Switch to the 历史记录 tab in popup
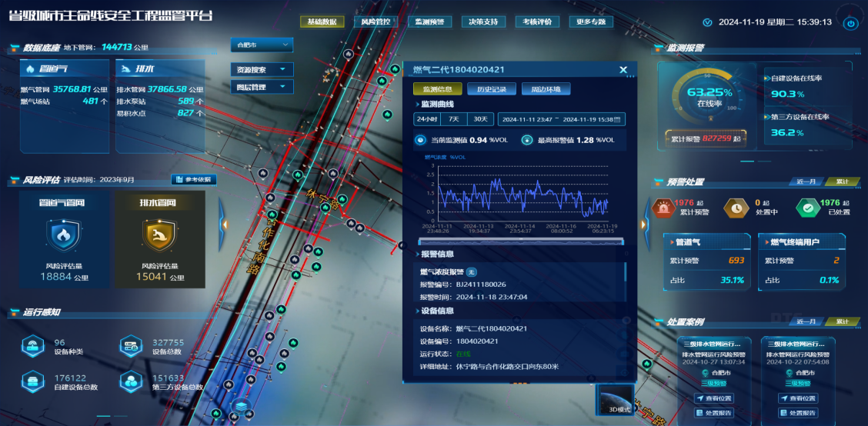This screenshot has height=426, width=868. pyautogui.click(x=492, y=89)
